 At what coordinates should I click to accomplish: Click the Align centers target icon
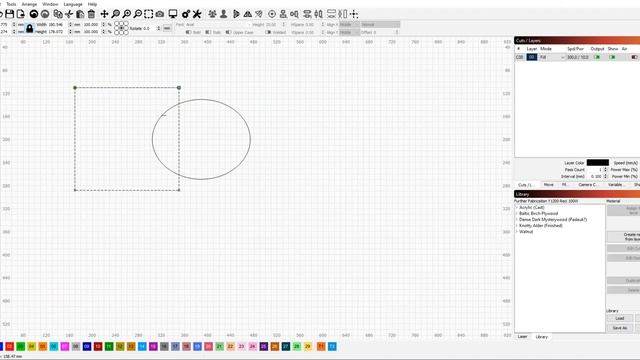coord(272,14)
